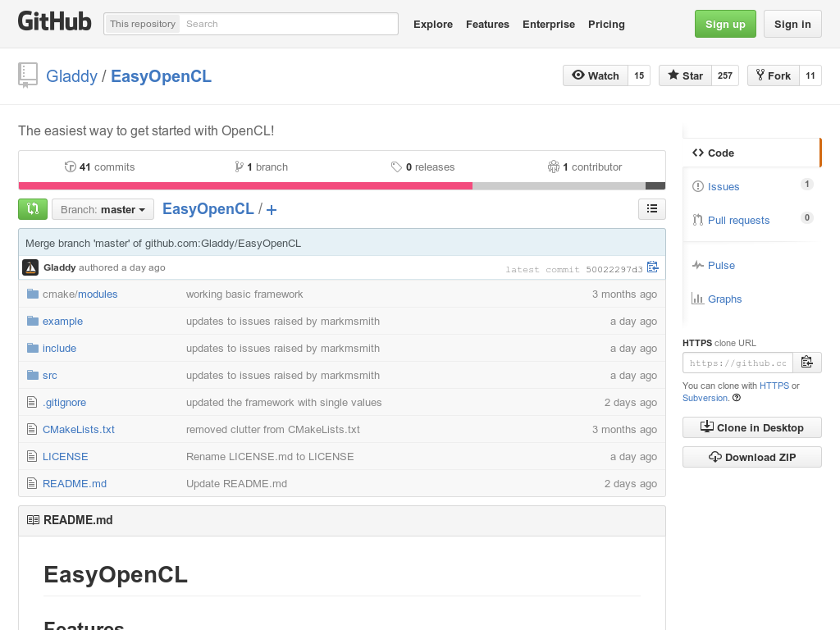Viewport: 840px width, 630px height.
Task: Open the Pulse tab
Action: pyautogui.click(x=751, y=265)
